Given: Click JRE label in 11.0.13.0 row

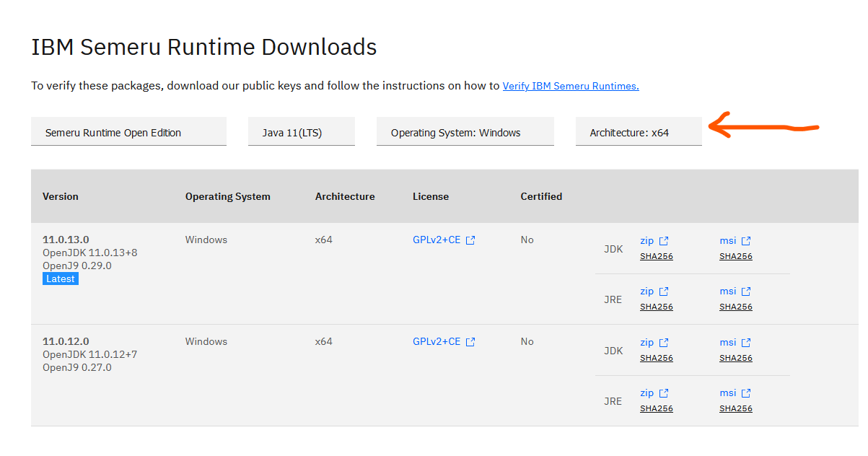Looking at the screenshot, I should pyautogui.click(x=613, y=299).
